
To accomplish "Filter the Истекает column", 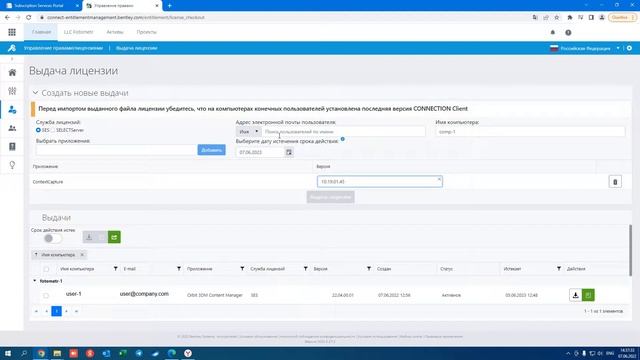I will [559, 269].
